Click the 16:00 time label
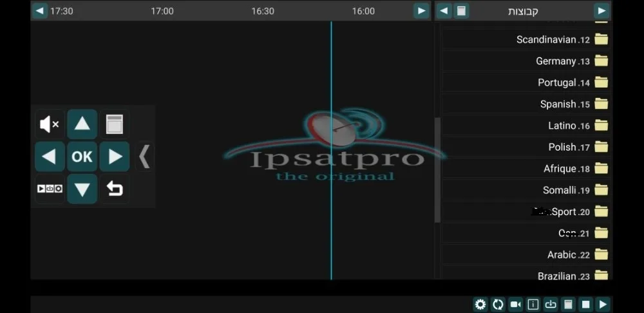The width and height of the screenshot is (644, 313). (x=363, y=11)
